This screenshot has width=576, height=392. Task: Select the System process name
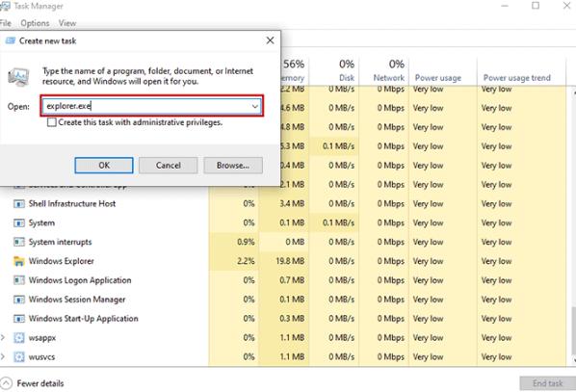coord(41,223)
